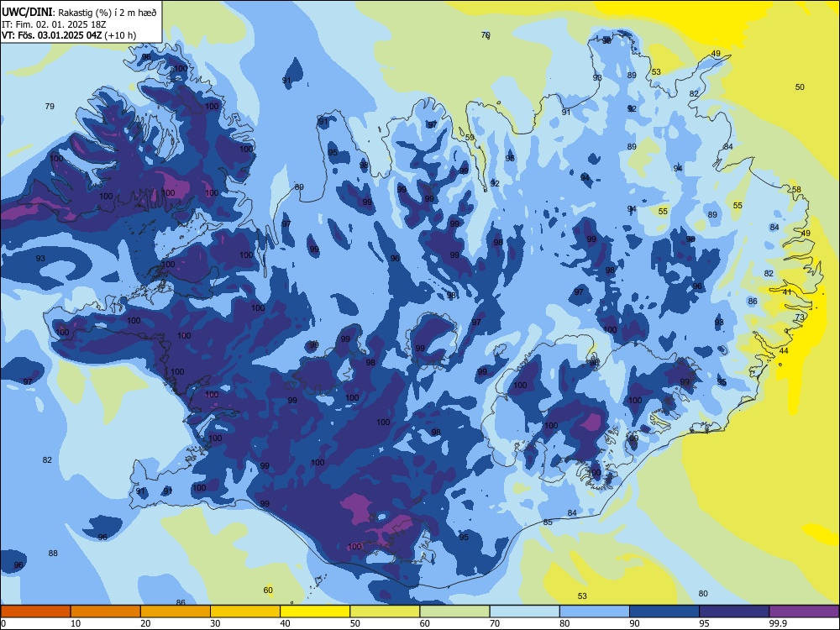Click the 'UWC/DINI' title text
Viewport: 840px width, 630px height.
[27, 13]
